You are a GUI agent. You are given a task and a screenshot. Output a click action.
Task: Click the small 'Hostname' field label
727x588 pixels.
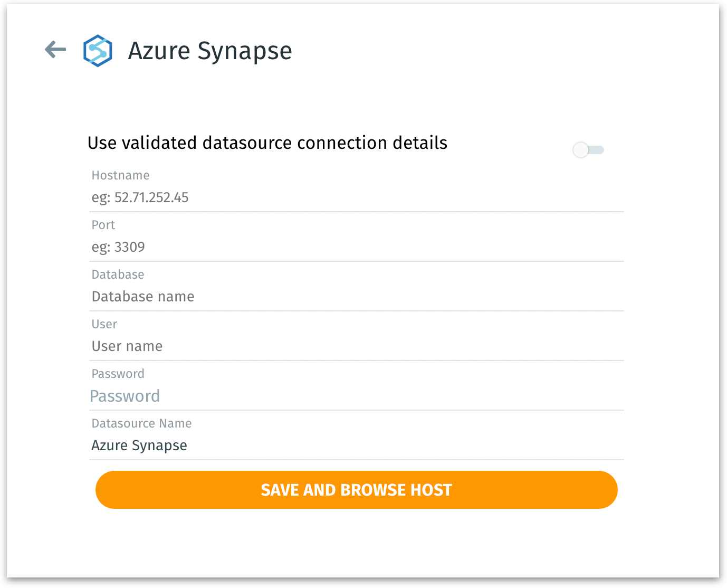click(121, 175)
